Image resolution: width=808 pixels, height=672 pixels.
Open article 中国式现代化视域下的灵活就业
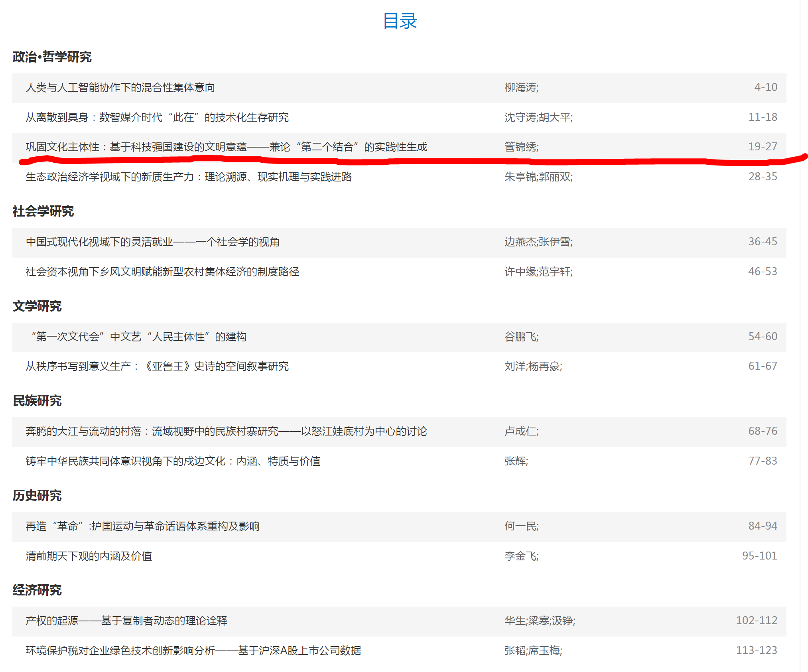[x=152, y=242]
